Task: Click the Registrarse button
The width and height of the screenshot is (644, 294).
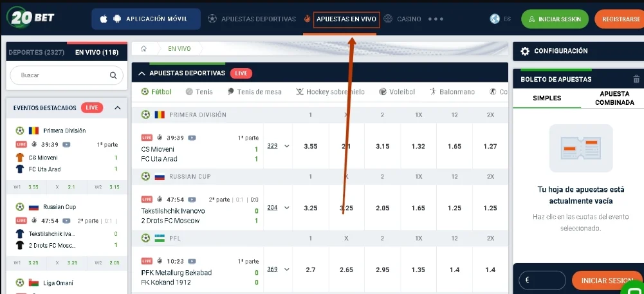Action: pos(621,19)
